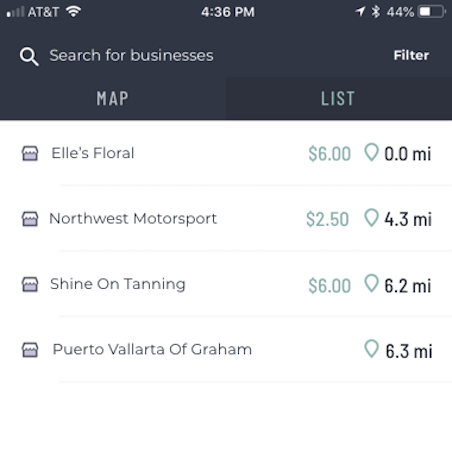
Task: Tap the search magnifier icon
Action: 29,56
